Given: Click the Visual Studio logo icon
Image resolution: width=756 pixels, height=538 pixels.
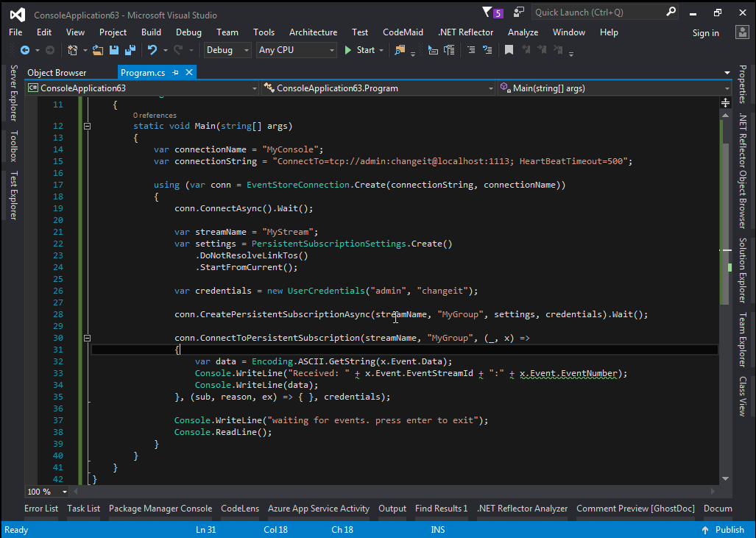Looking at the screenshot, I should pos(18,15).
